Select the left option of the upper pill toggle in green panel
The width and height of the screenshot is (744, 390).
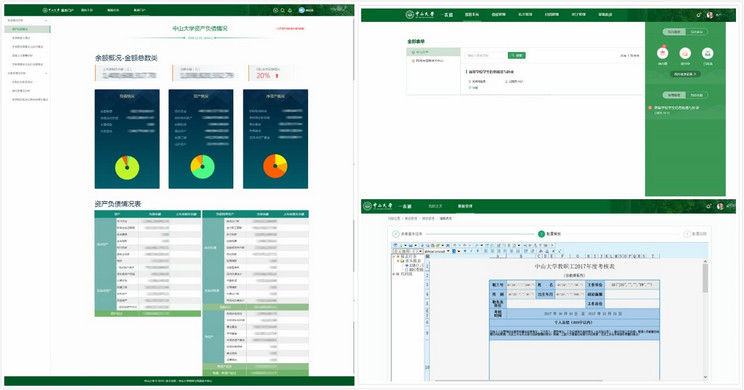click(674, 32)
